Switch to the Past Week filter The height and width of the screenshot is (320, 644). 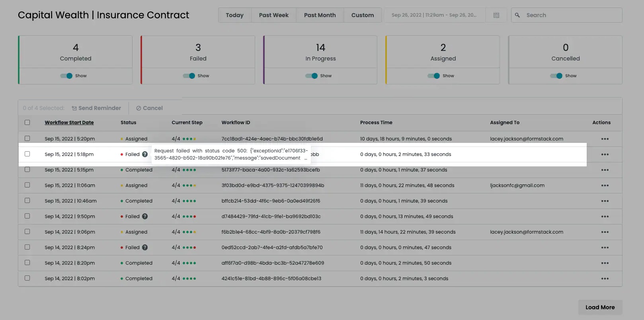[273, 15]
